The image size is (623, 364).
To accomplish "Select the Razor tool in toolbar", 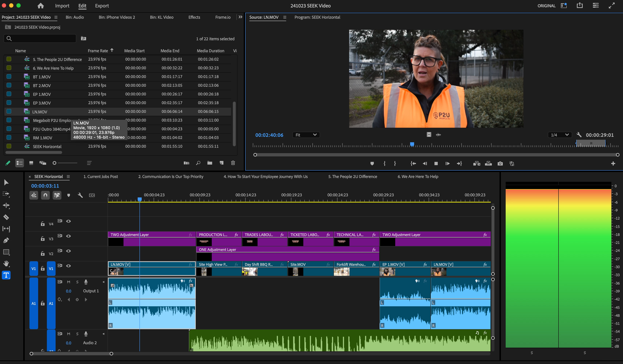I will coord(6,217).
